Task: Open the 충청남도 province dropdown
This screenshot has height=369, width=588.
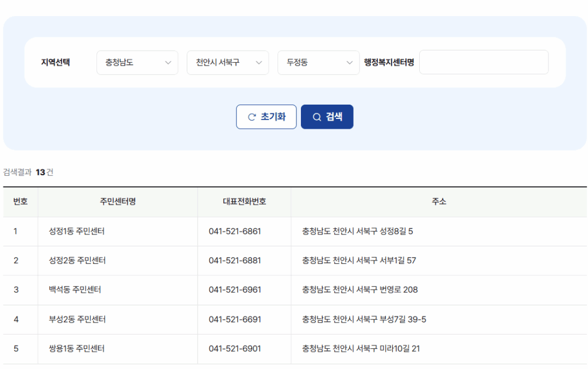Action: tap(137, 63)
